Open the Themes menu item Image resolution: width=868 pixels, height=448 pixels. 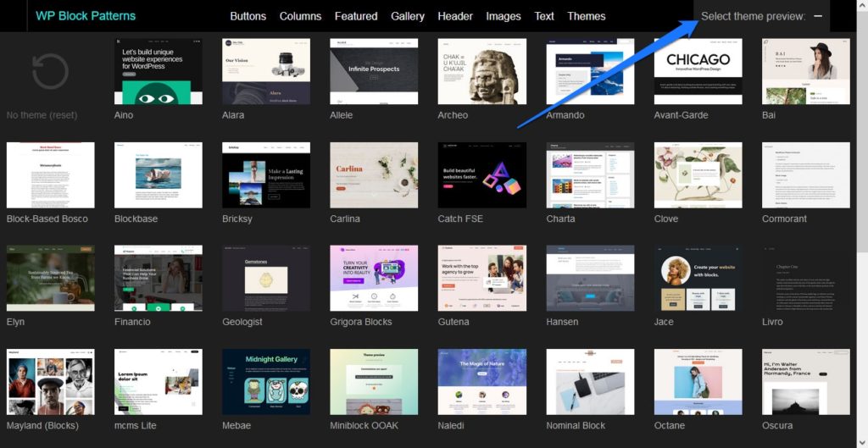(x=587, y=16)
